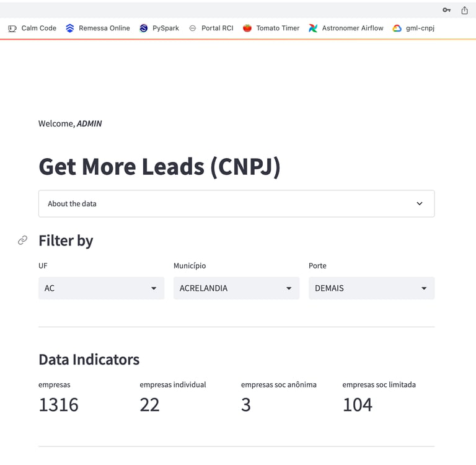The image size is (476, 465).
Task: Open the Tomato Timer bookmark label
Action: point(278,29)
